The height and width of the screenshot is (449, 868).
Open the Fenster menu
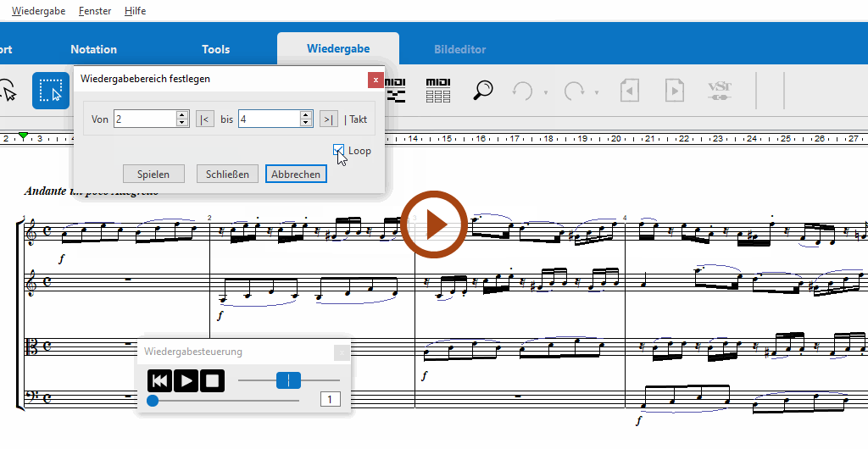point(94,11)
